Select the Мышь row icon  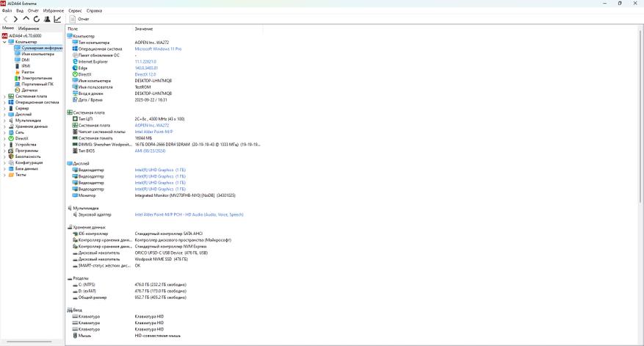pyautogui.click(x=75, y=336)
